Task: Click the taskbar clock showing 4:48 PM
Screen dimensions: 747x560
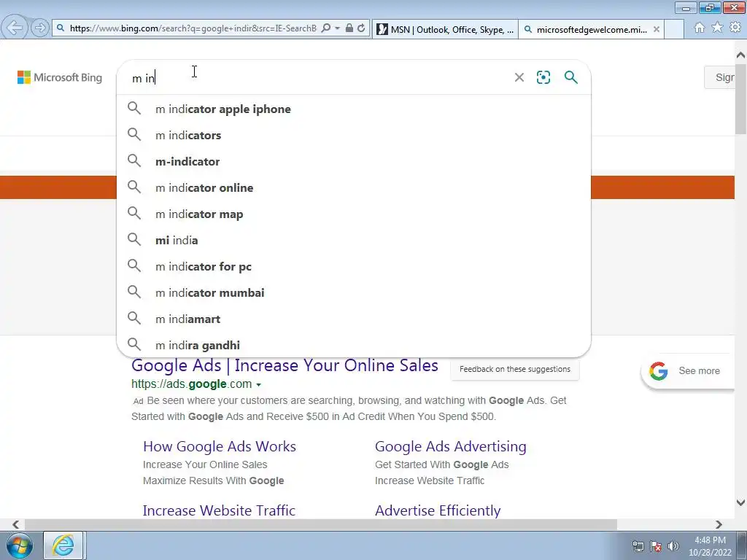Action: 710,546
